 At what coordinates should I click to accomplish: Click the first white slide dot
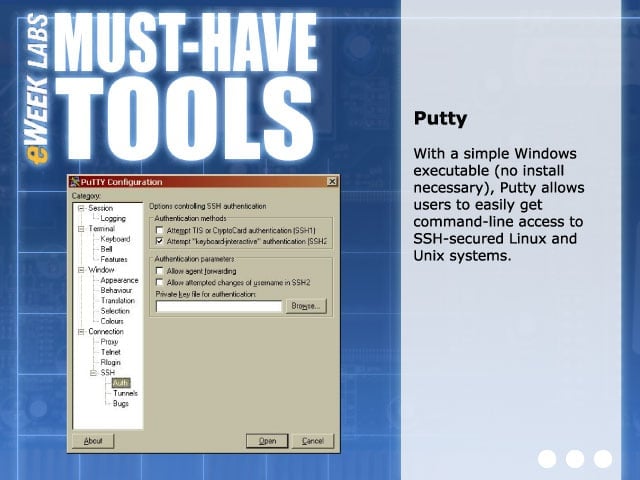pyautogui.click(x=547, y=459)
